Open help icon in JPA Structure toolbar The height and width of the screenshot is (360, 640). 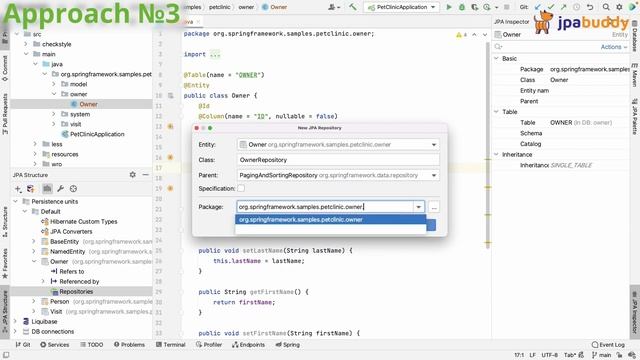point(73,189)
